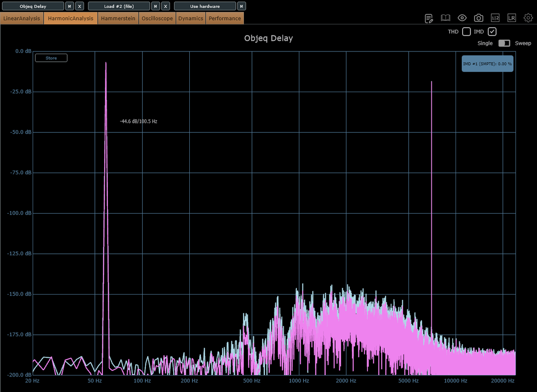Click the -44.6 dB/100.5 Hz cursor readout
The width and height of the screenshot is (537, 392).
tap(138, 121)
